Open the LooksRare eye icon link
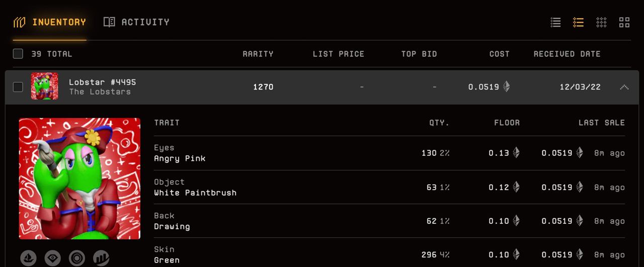Viewport: 644px width, 267px height. [x=52, y=258]
